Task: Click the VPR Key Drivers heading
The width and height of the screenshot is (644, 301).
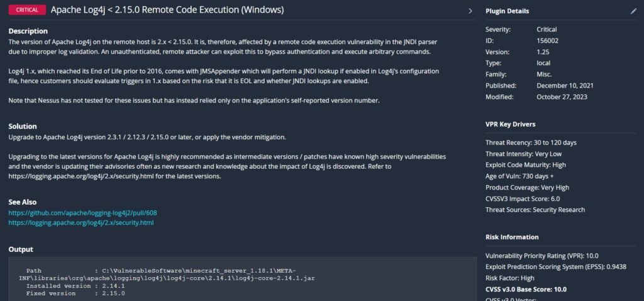Action: tap(510, 124)
